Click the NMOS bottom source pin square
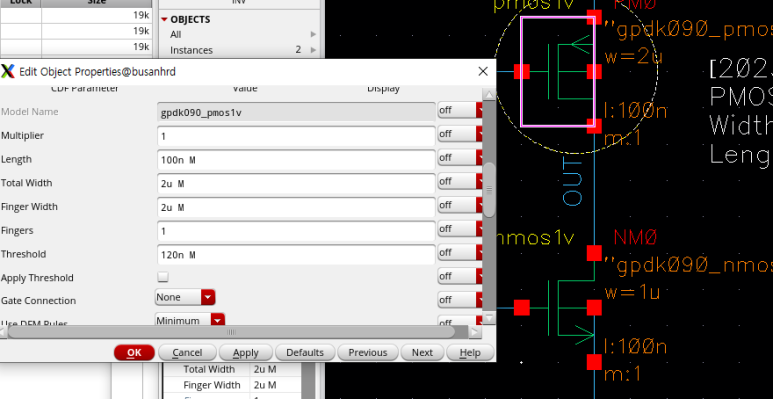 coord(594,362)
